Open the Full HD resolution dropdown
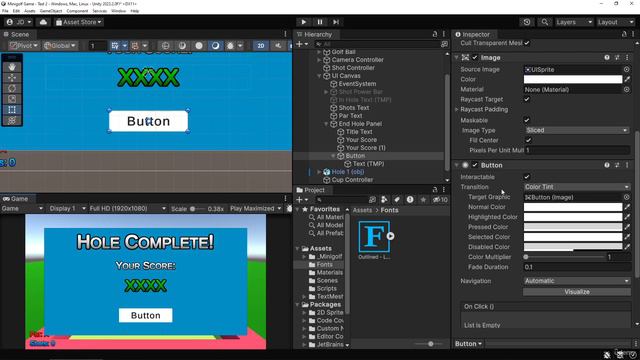Viewport: 640px width, 360px height. pos(127,209)
